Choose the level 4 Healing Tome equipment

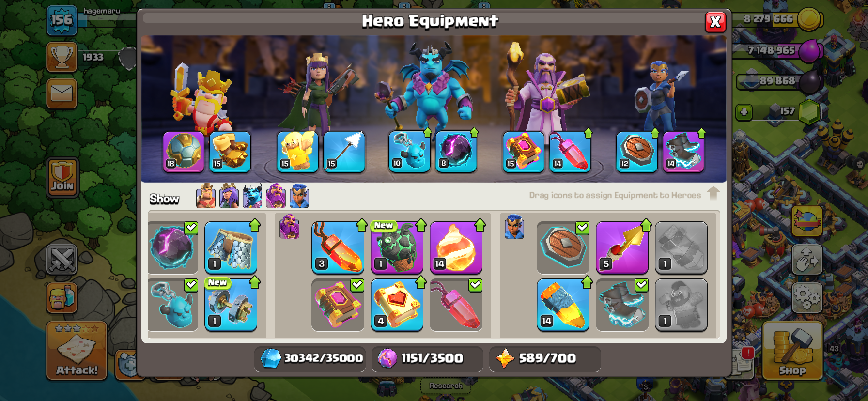tap(397, 305)
